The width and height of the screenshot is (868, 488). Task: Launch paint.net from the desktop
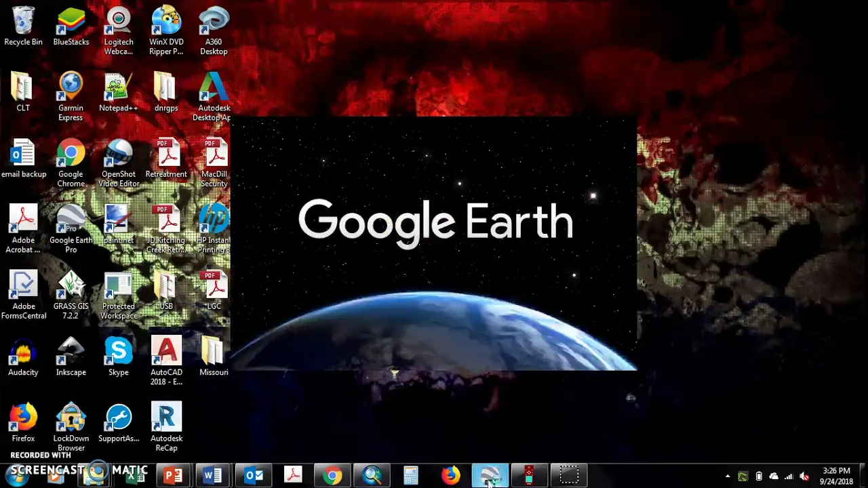coord(119,225)
